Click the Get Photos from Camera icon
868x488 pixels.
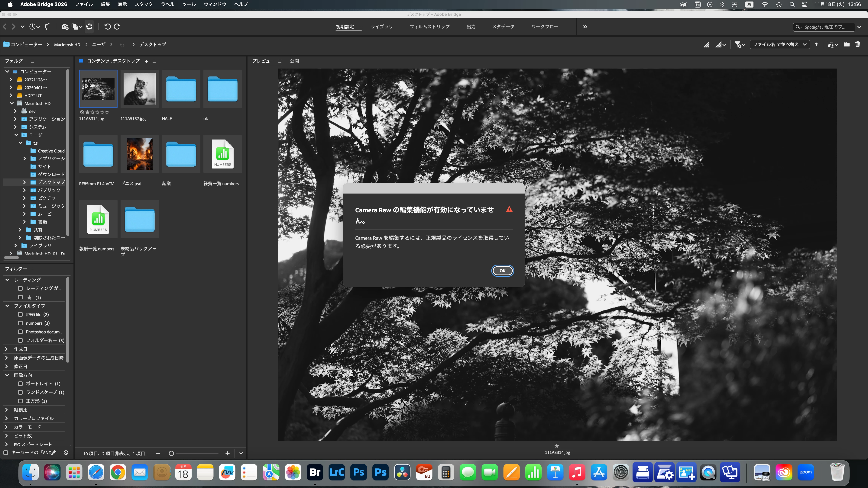point(65,27)
